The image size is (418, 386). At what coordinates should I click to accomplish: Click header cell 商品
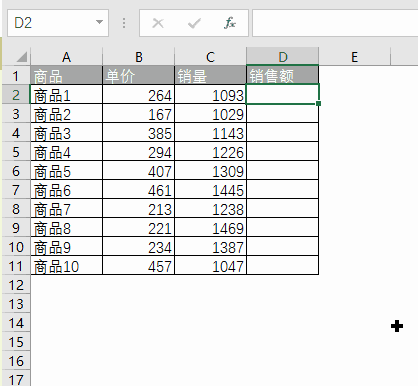66,75
